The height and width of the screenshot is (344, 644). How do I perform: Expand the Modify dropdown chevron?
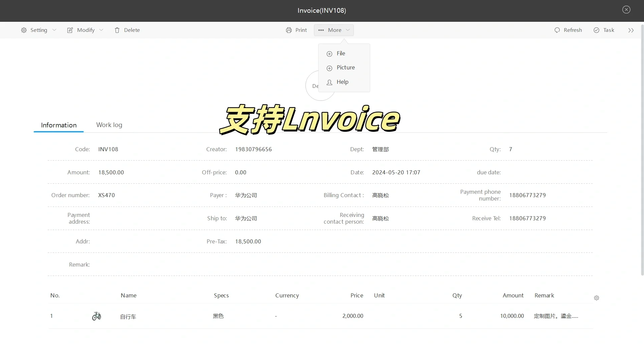point(102,30)
